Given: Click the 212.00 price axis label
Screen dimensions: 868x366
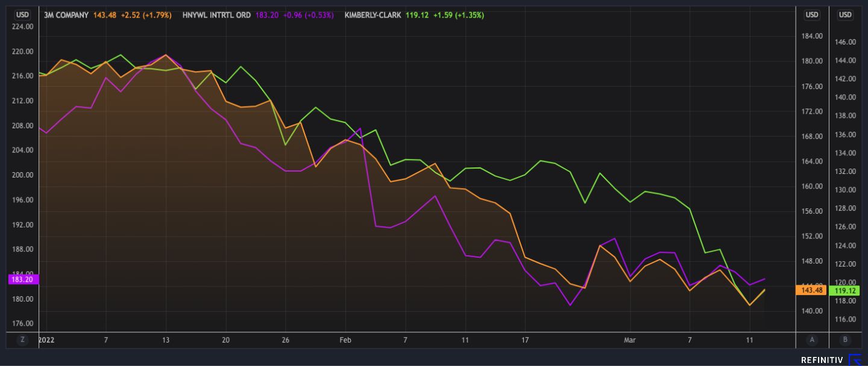Looking at the screenshot, I should click(22, 101).
